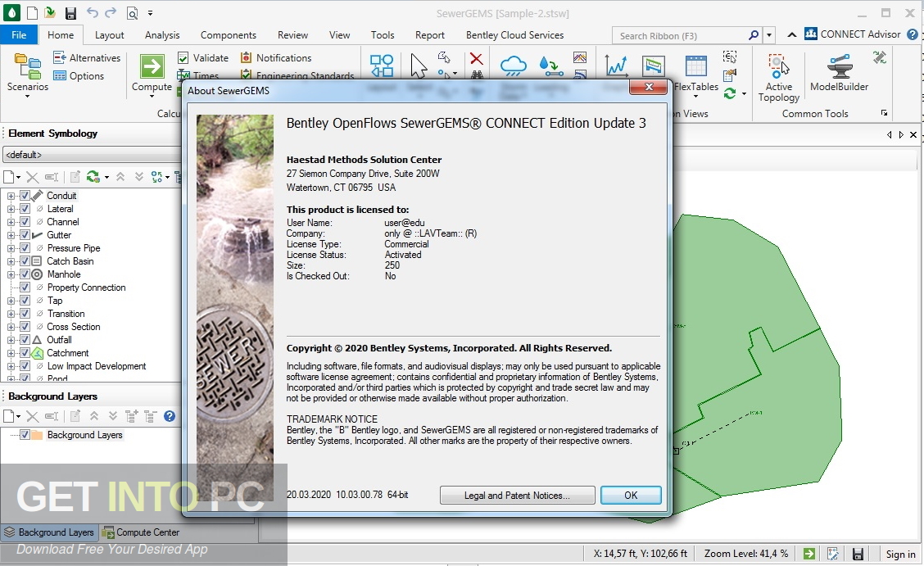The height and width of the screenshot is (566, 924).
Task: Switch to the Layout ribbon tab
Action: point(110,35)
